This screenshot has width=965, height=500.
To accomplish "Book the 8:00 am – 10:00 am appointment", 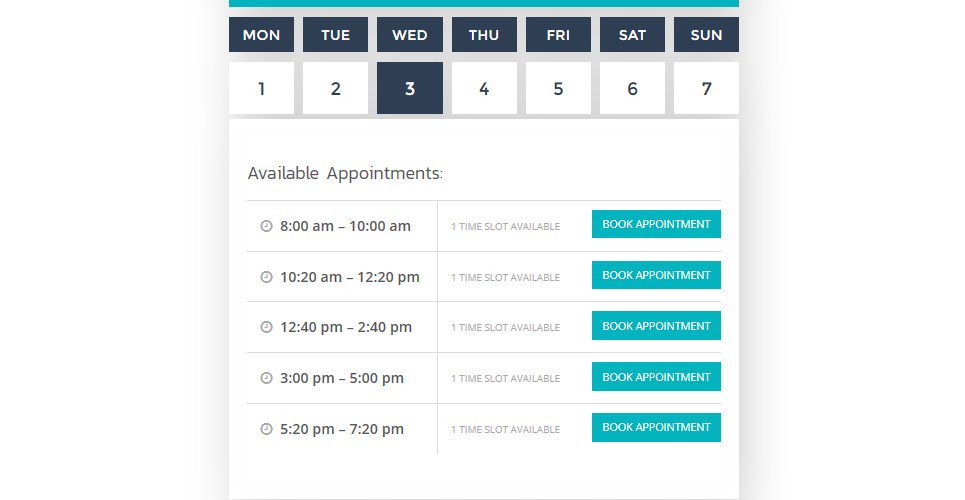I will tap(656, 224).
